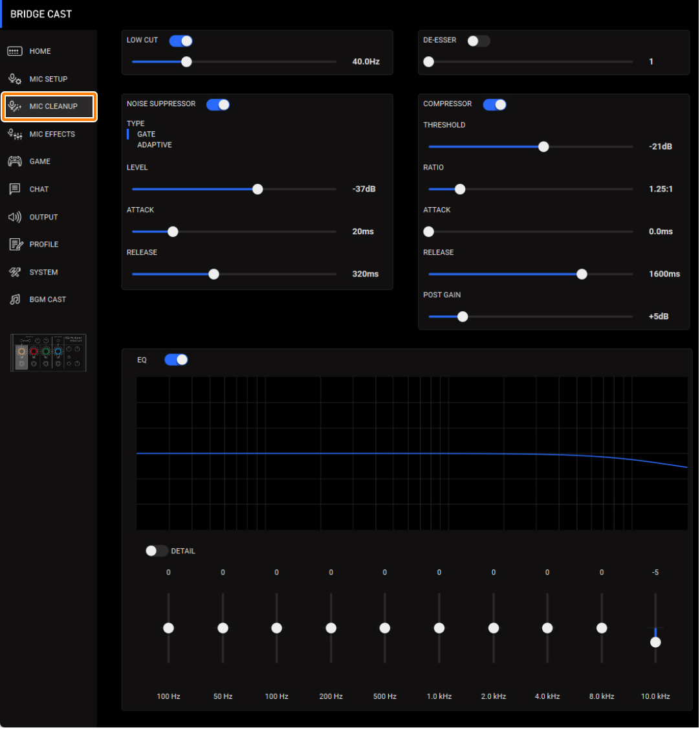
Task: Click the 2.0 kHz EQ band slider
Action: [494, 629]
